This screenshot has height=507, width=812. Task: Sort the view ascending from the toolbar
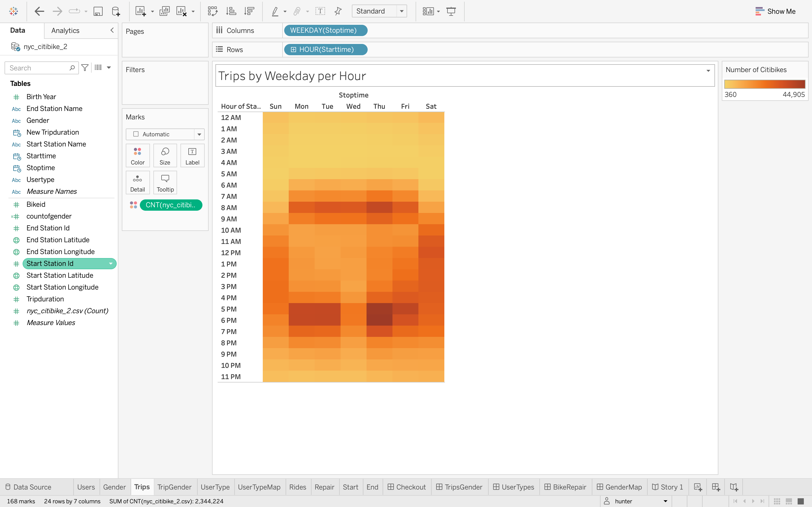(x=231, y=11)
